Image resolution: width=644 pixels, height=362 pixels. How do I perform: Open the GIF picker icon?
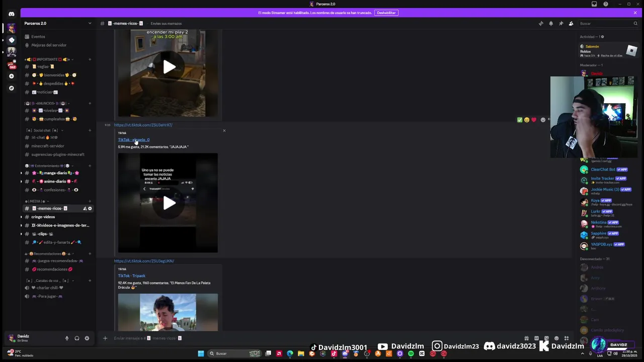coord(536,338)
